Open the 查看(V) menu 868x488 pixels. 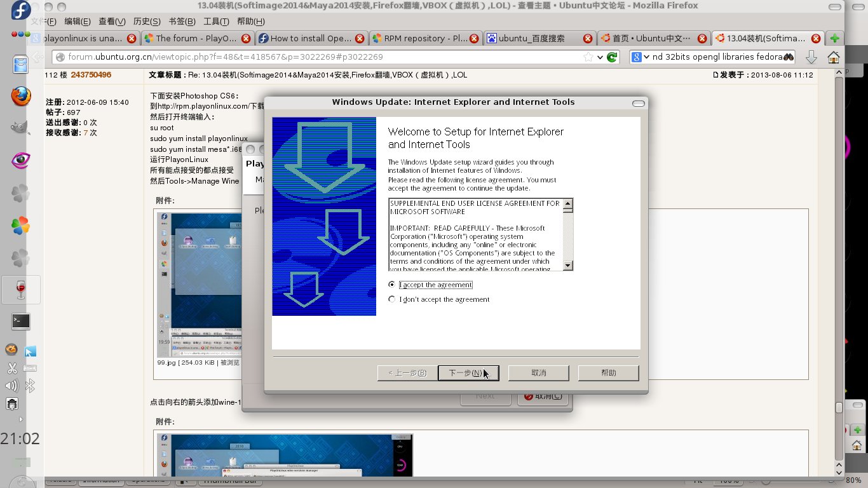[x=111, y=22]
